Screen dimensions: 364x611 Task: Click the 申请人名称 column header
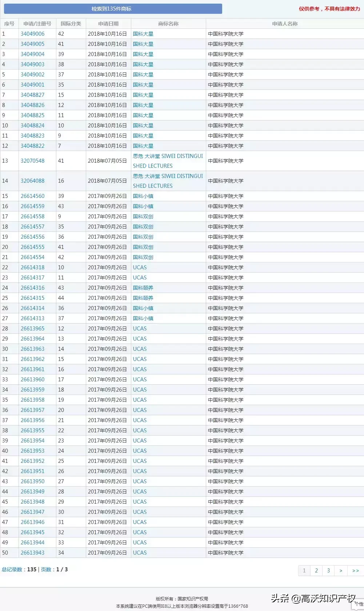(x=285, y=24)
